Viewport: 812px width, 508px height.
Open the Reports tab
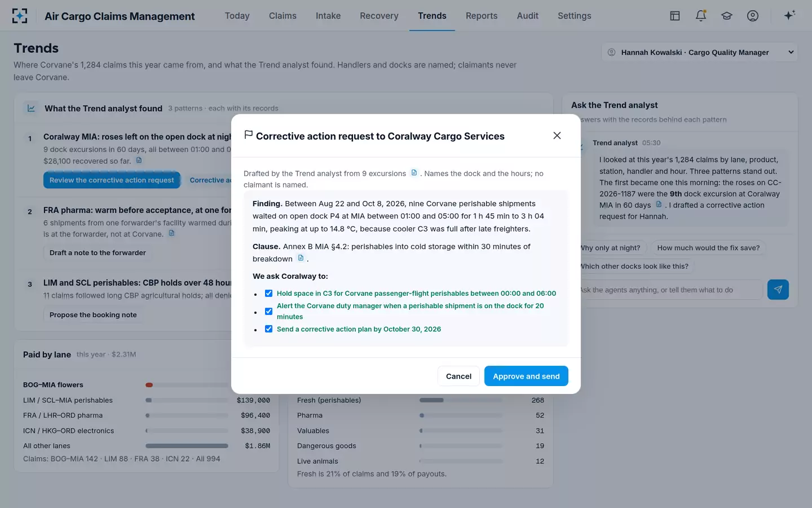click(x=482, y=16)
